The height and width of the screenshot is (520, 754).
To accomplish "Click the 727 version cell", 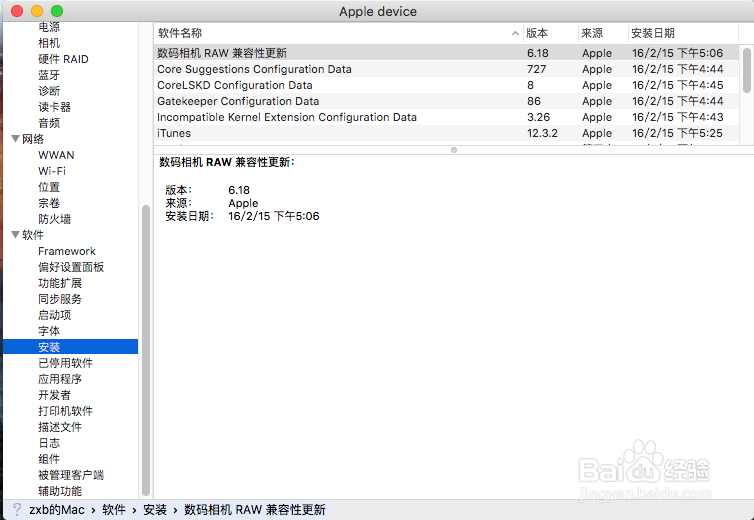I will tap(536, 69).
